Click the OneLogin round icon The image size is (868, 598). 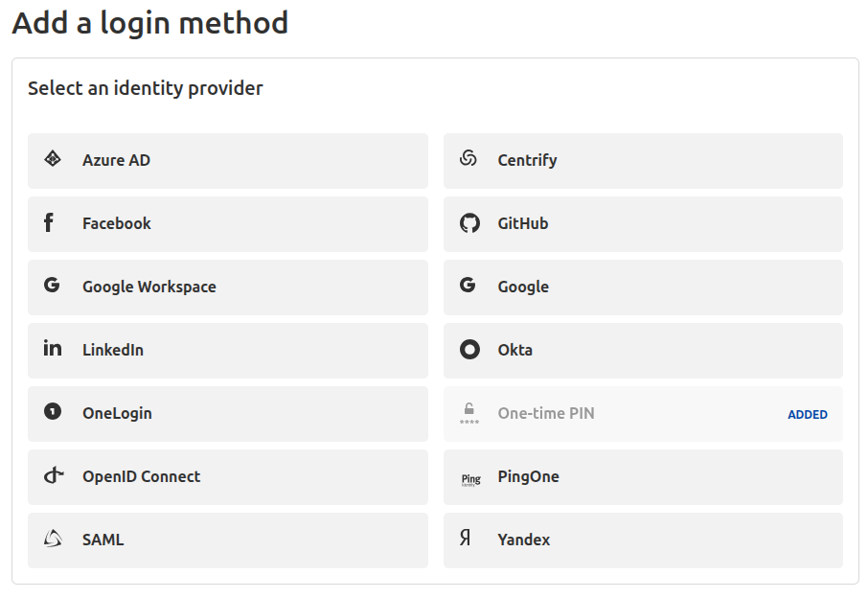coord(53,411)
